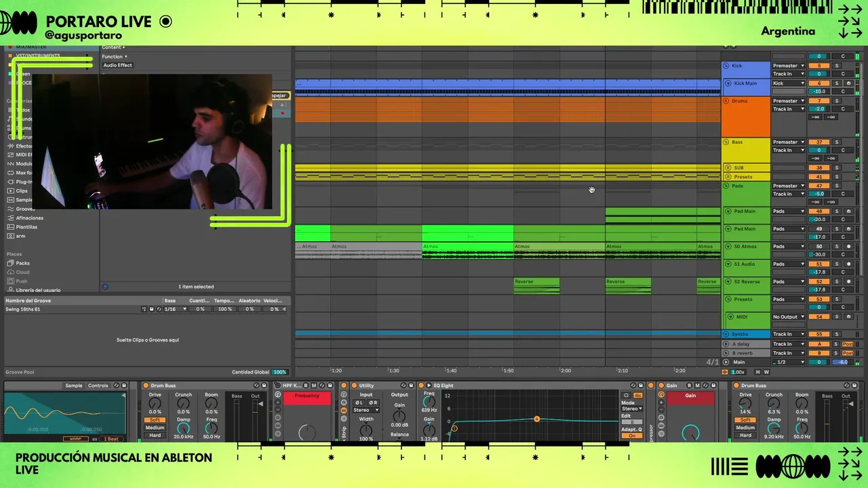Arm the 50 Atmos track
Viewport: 868px width, 488px height.
[x=848, y=247]
